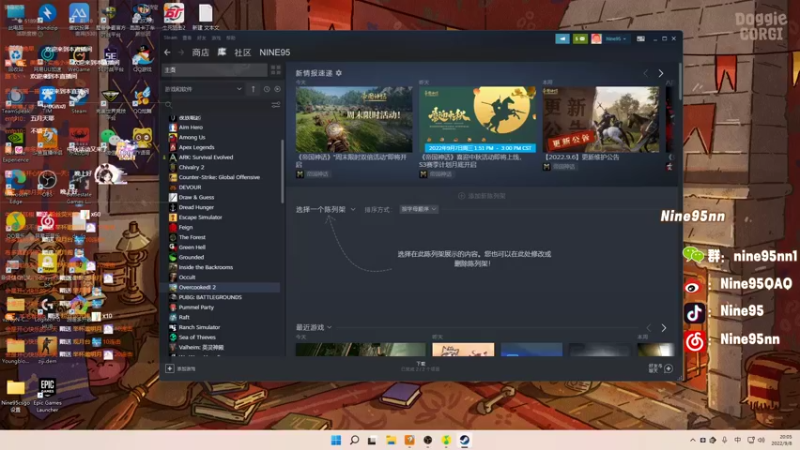This screenshot has width=800, height=450.
Task: Show next news items with right arrow
Action: (661, 73)
